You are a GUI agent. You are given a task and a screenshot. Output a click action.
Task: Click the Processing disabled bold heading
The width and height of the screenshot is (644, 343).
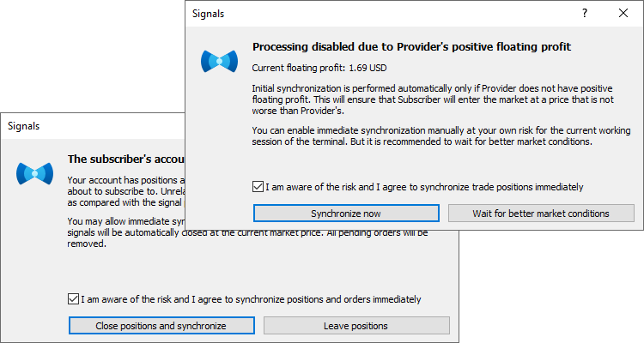pos(411,47)
